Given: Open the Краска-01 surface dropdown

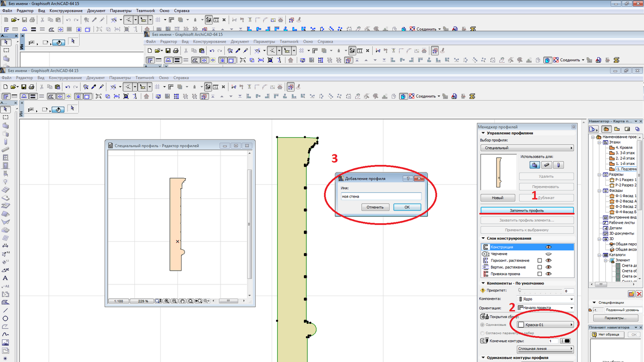Looking at the screenshot, I should pyautogui.click(x=545, y=325).
